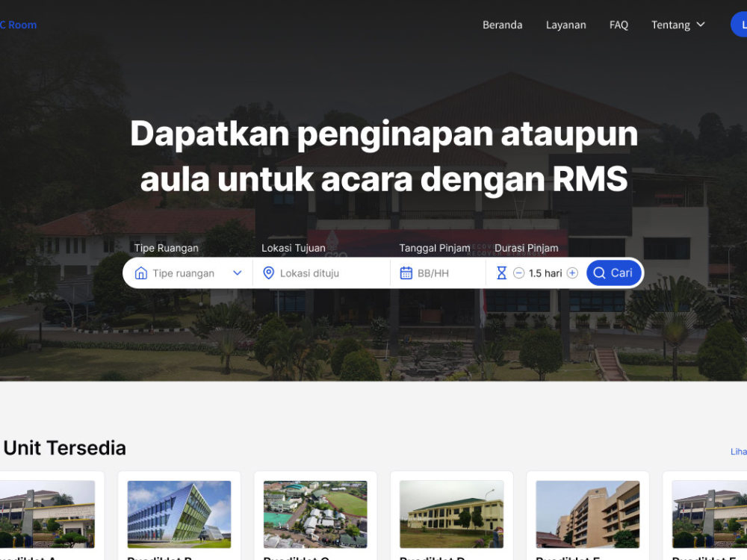The width and height of the screenshot is (747, 560).
Task: Go to Beranda in the navigation
Action: click(502, 25)
